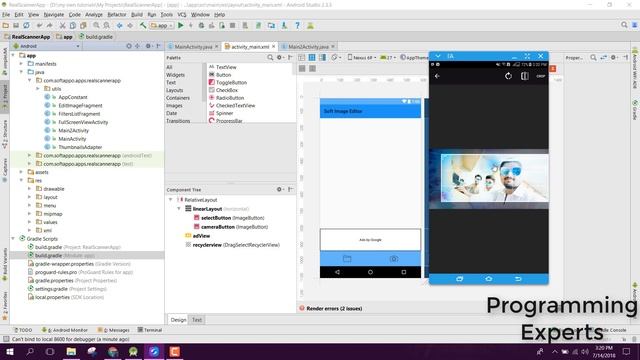Open the VCS menu
The image size is (640, 360).
[x=182, y=14]
